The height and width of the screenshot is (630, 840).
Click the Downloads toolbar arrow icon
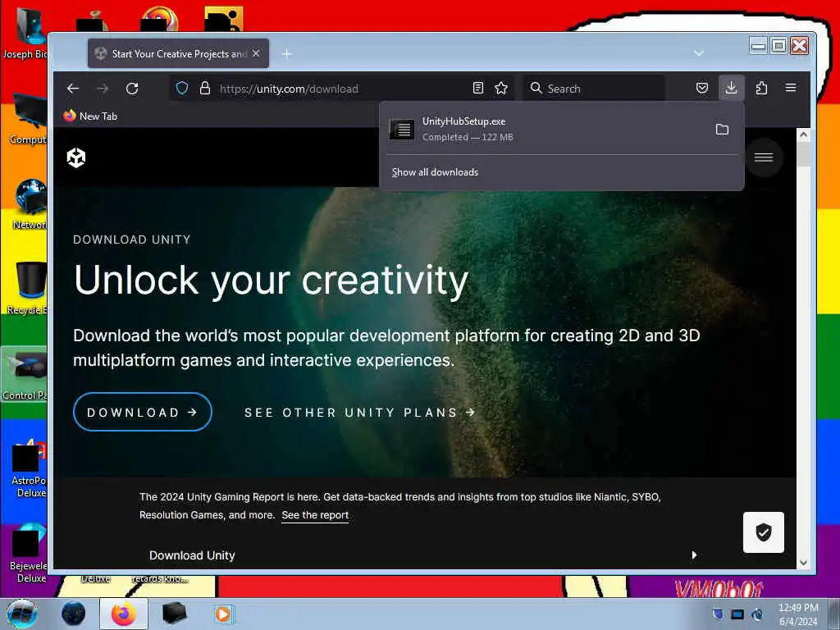tap(731, 87)
